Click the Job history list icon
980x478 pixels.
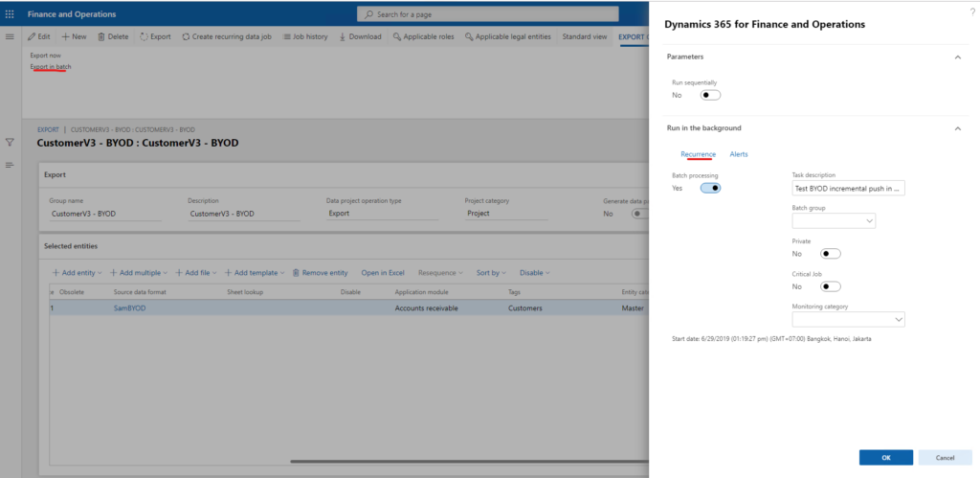[x=286, y=37]
